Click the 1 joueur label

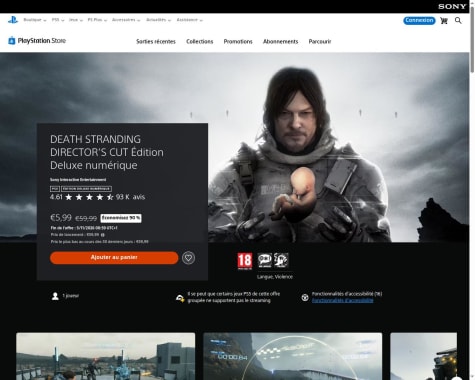coord(70,296)
